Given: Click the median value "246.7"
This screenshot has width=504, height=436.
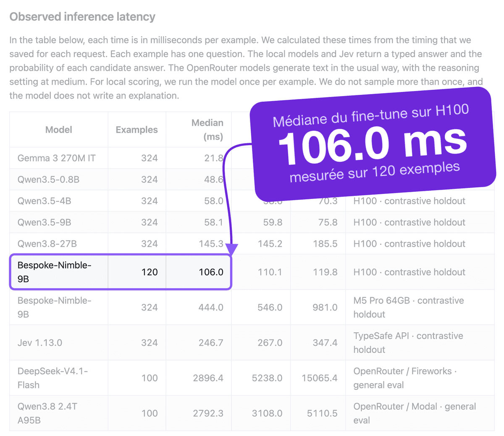Looking at the screenshot, I should coord(211,342).
